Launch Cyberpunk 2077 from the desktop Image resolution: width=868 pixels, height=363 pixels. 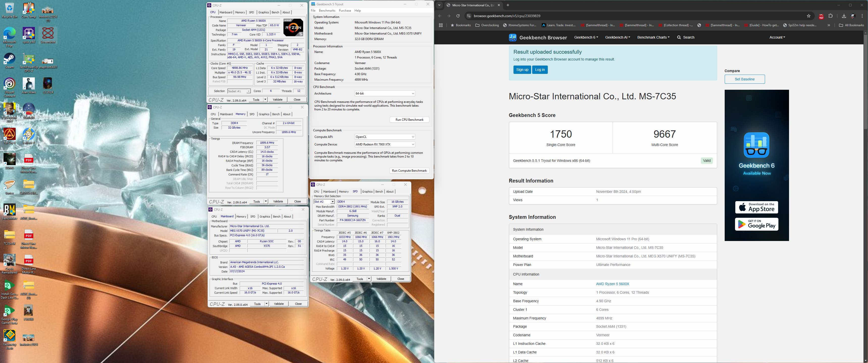tap(9, 113)
